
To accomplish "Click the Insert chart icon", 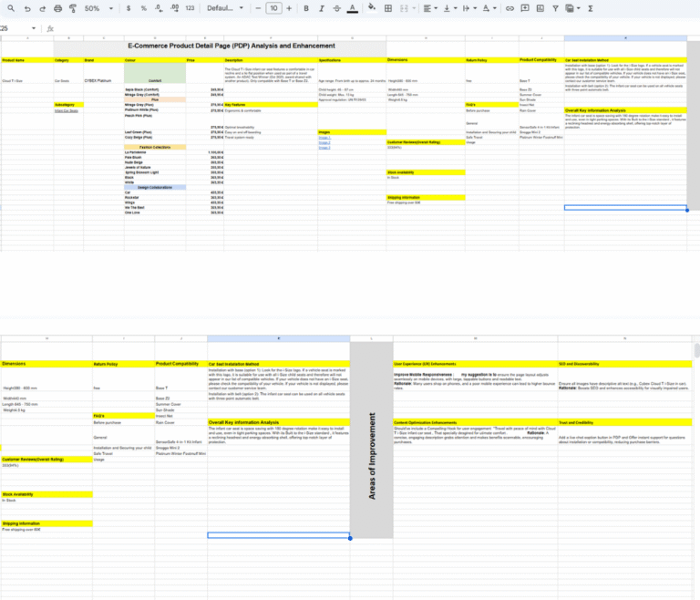I will tap(540, 8).
